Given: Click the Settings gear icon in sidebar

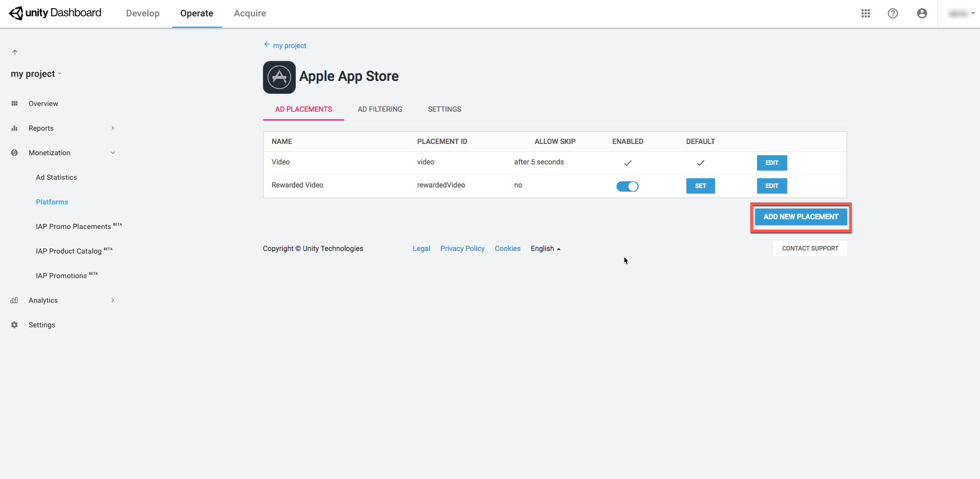Looking at the screenshot, I should [x=14, y=325].
